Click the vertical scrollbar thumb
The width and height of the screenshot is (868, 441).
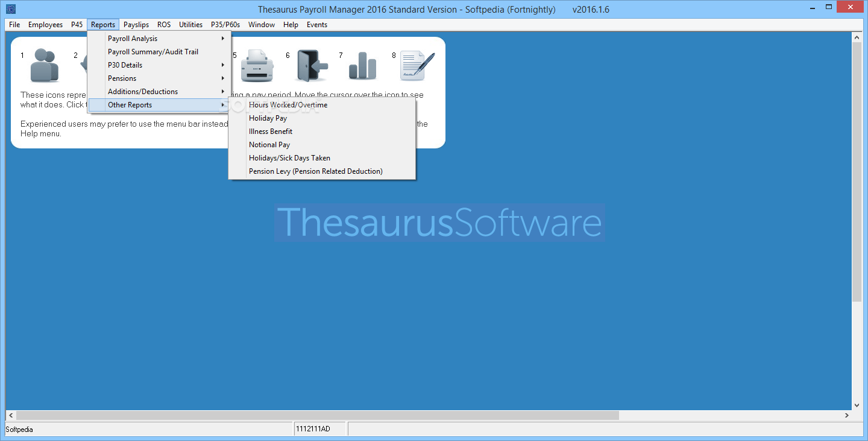point(857,172)
